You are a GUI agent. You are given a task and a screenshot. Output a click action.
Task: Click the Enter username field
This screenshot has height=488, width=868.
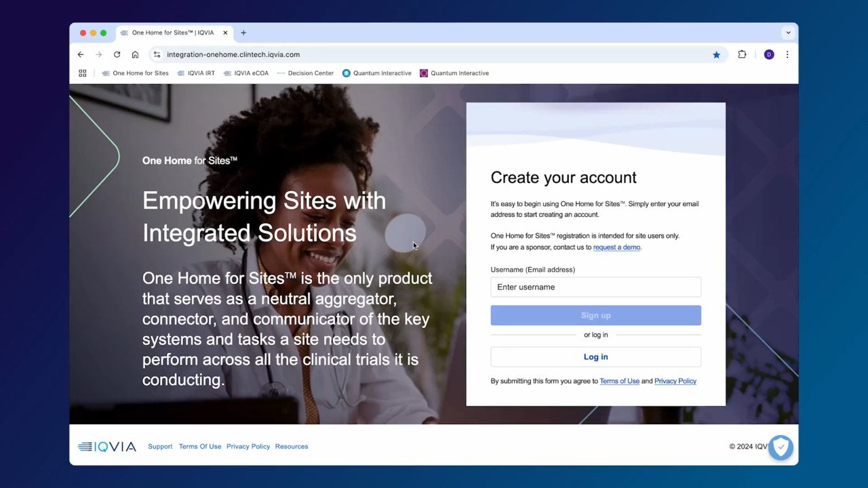point(595,287)
